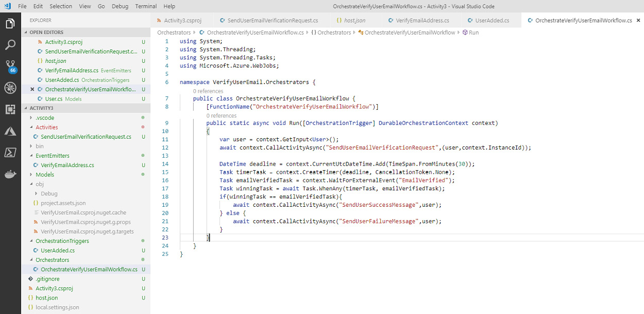
Task: Open VerifyEmailAddress.cs under EventEmitters folder
Action: (86, 165)
